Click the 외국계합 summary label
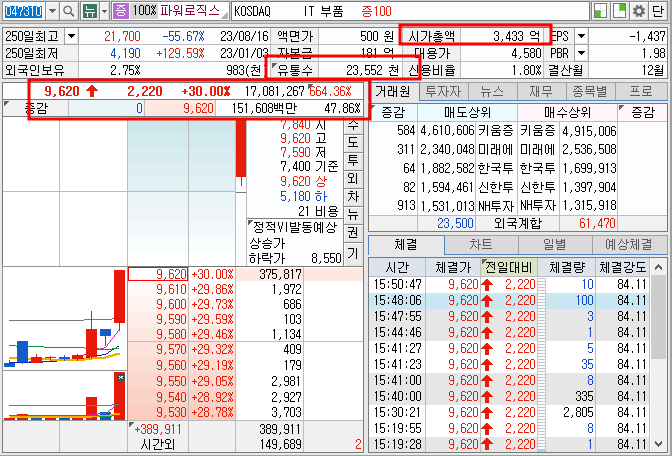 click(518, 223)
